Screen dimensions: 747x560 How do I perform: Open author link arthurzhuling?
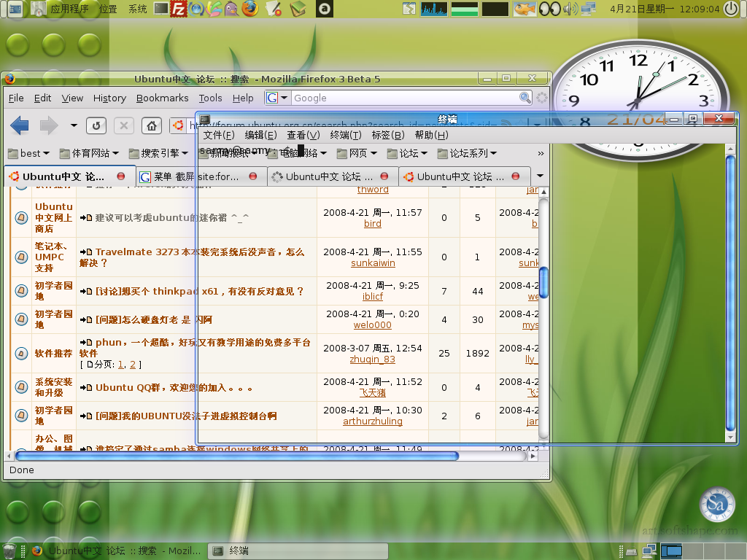373,421
